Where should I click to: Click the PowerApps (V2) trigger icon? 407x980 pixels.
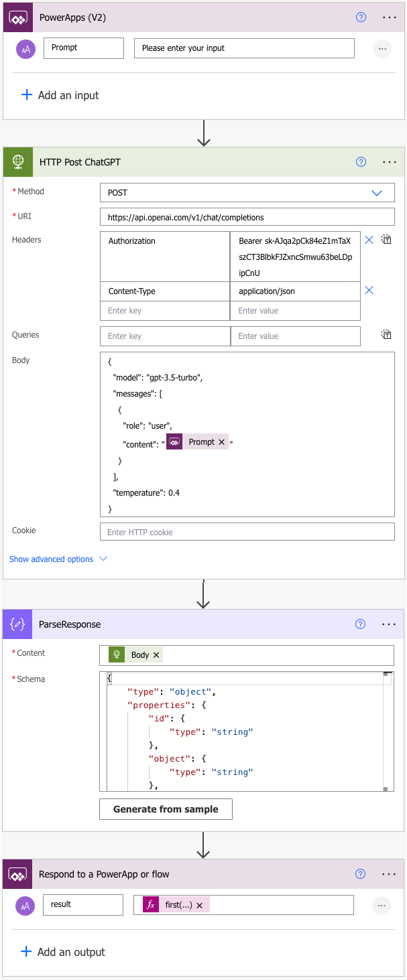pyautogui.click(x=17, y=17)
